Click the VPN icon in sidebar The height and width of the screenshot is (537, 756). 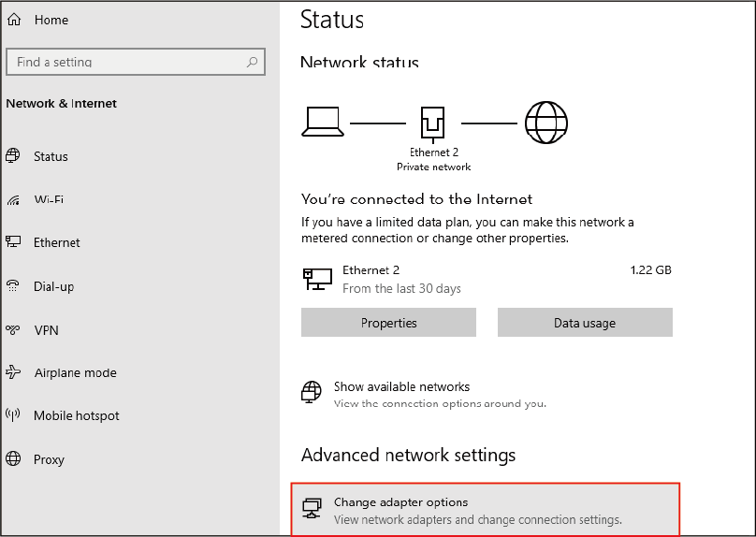tap(14, 329)
